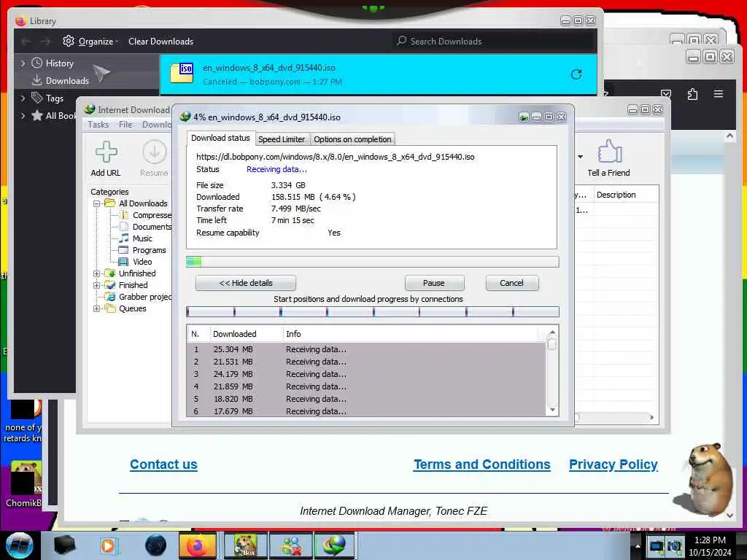Screen dimensions: 747x560
Task: Open the Windows Start orb
Action: tap(20, 545)
